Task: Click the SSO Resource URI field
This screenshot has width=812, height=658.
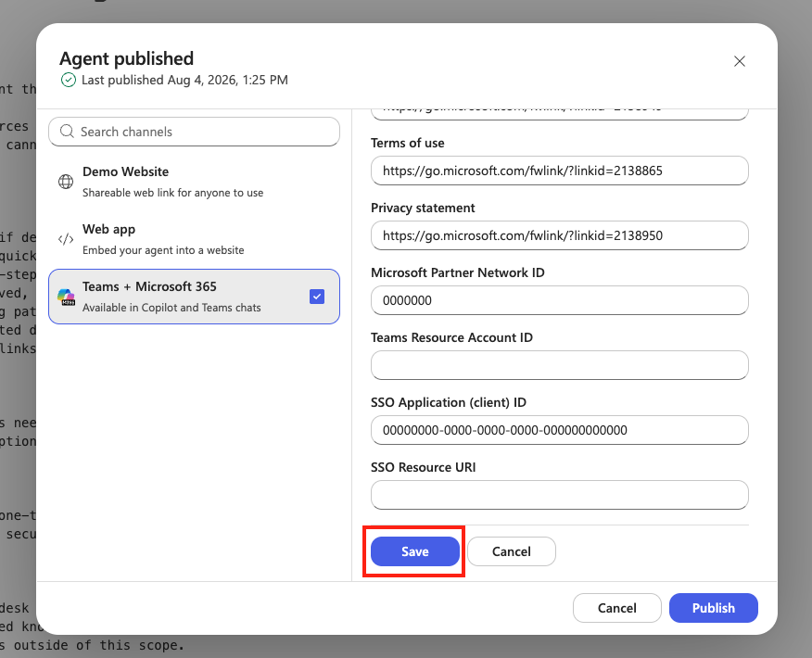Action: coord(559,495)
